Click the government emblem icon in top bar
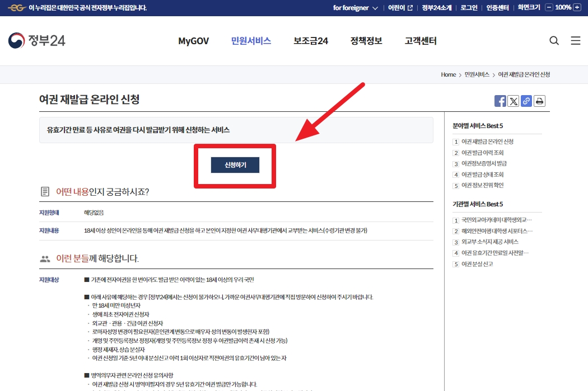 point(16,8)
